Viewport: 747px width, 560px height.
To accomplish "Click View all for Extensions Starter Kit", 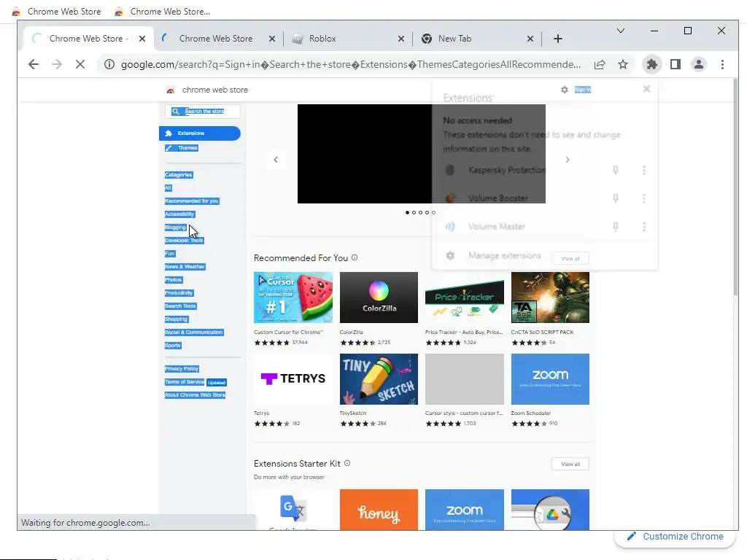I will click(x=570, y=464).
